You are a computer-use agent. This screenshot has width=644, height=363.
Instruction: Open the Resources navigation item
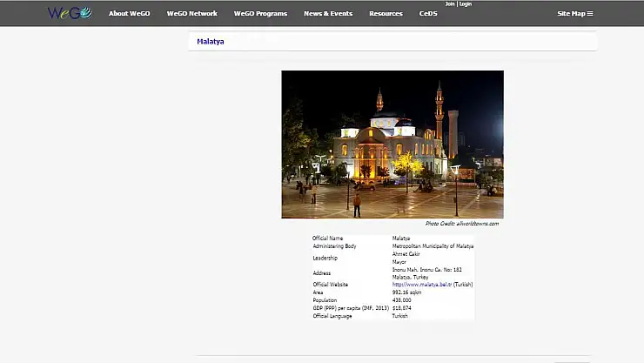[x=386, y=14]
